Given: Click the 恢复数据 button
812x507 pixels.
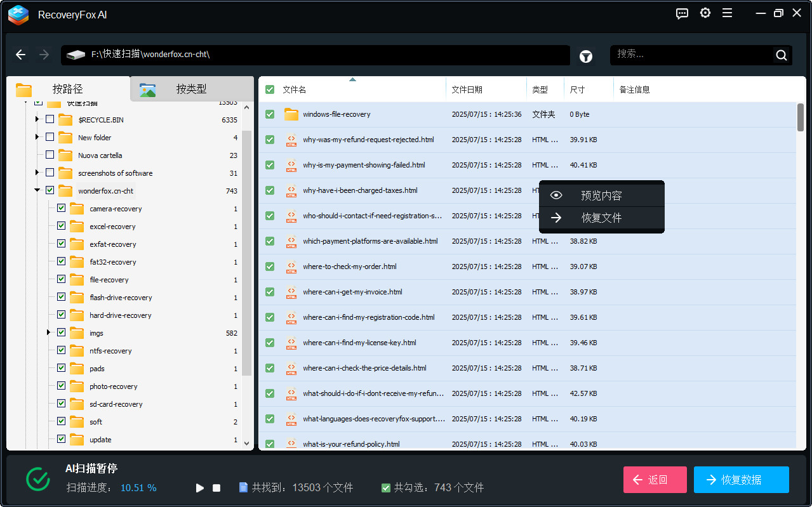Looking at the screenshot, I should (741, 480).
